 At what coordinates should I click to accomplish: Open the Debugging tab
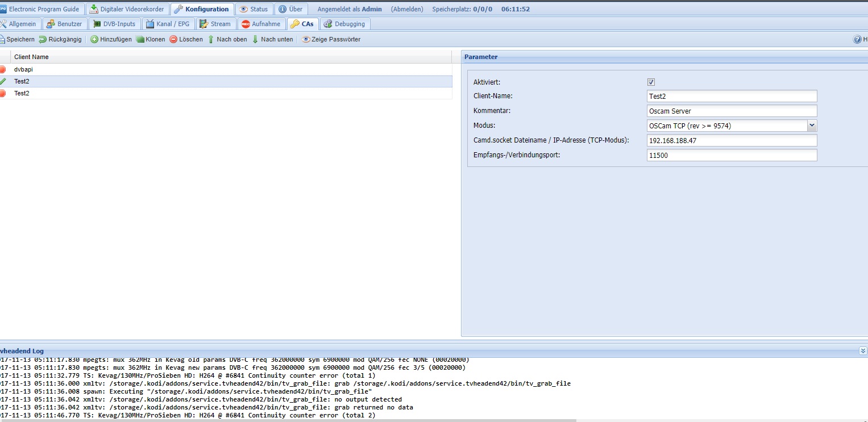point(345,24)
